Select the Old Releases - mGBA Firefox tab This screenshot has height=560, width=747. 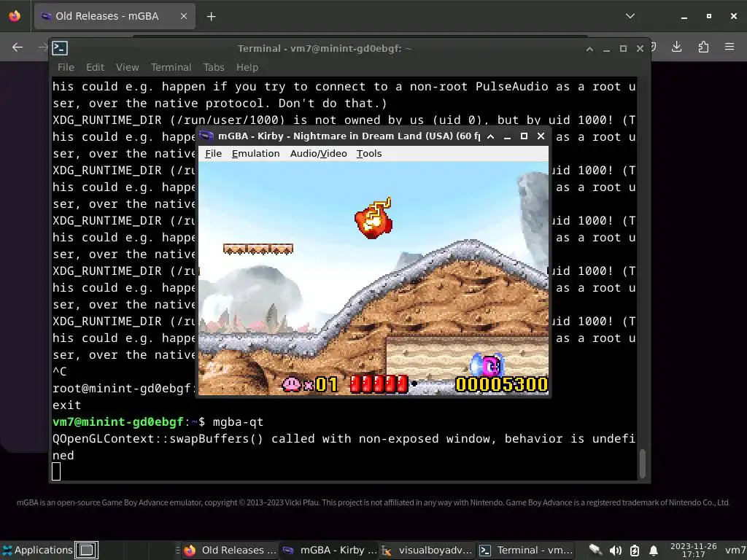click(115, 16)
